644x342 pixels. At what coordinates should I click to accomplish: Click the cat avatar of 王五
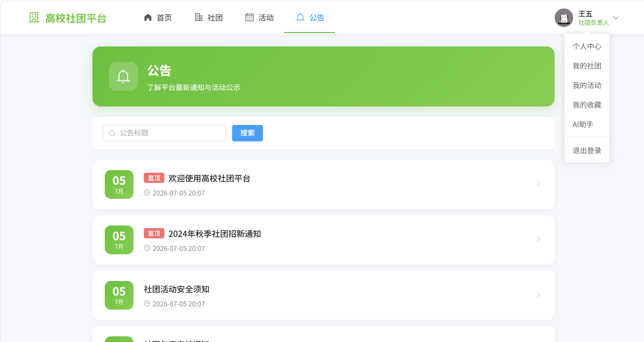click(564, 18)
